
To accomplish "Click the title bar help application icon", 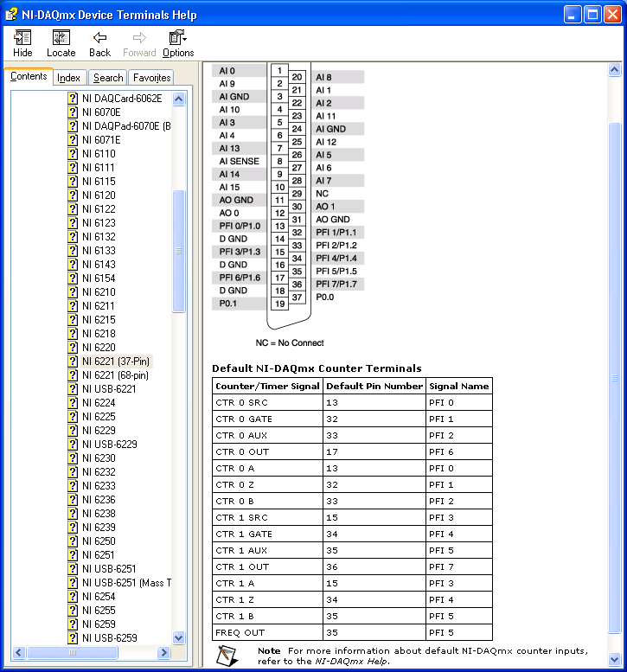I will click(11, 14).
